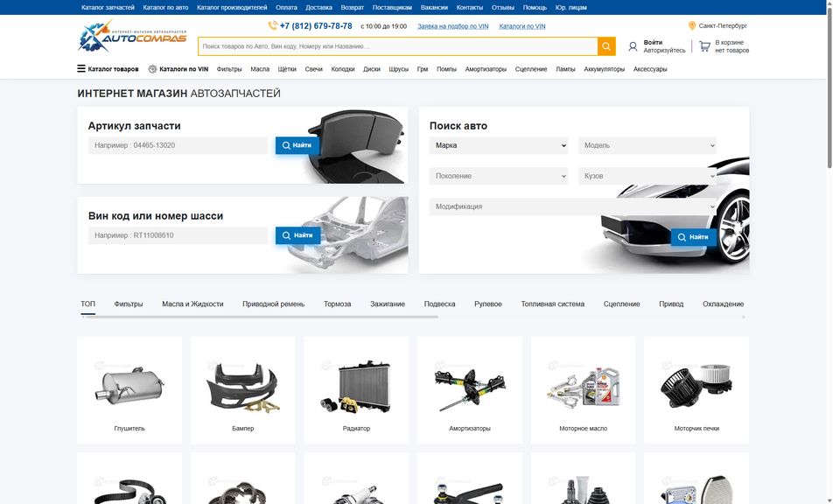The width and height of the screenshot is (833, 504).
Task: Click the Санкт-Петербург city selector
Action: pyautogui.click(x=723, y=25)
